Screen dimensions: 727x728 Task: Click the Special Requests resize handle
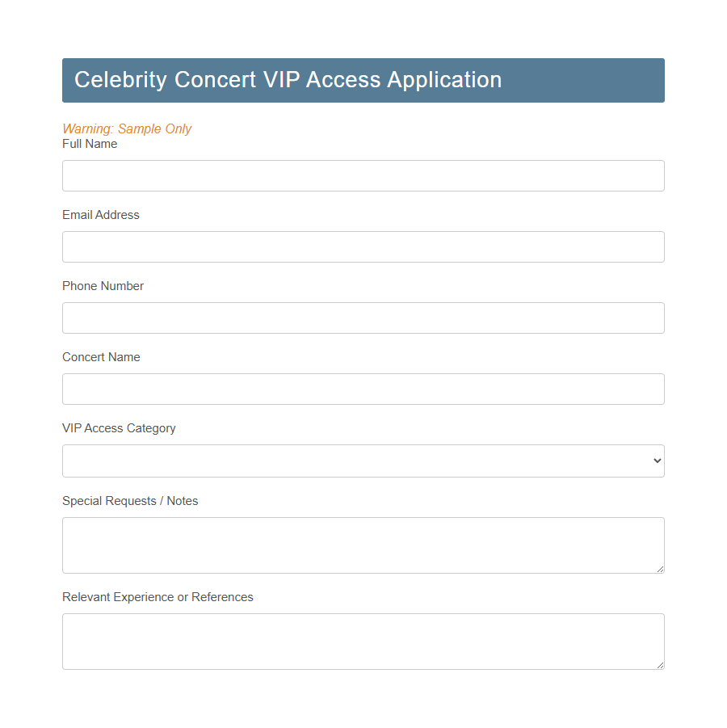(661, 570)
